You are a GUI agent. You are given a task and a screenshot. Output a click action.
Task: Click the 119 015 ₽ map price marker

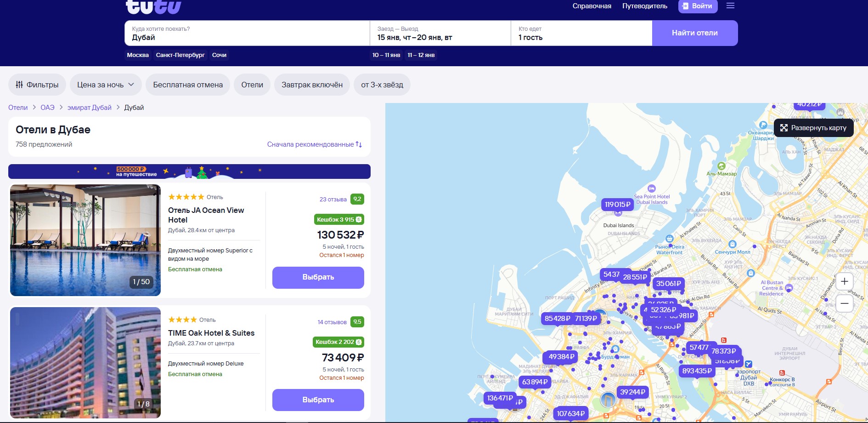[x=617, y=205]
